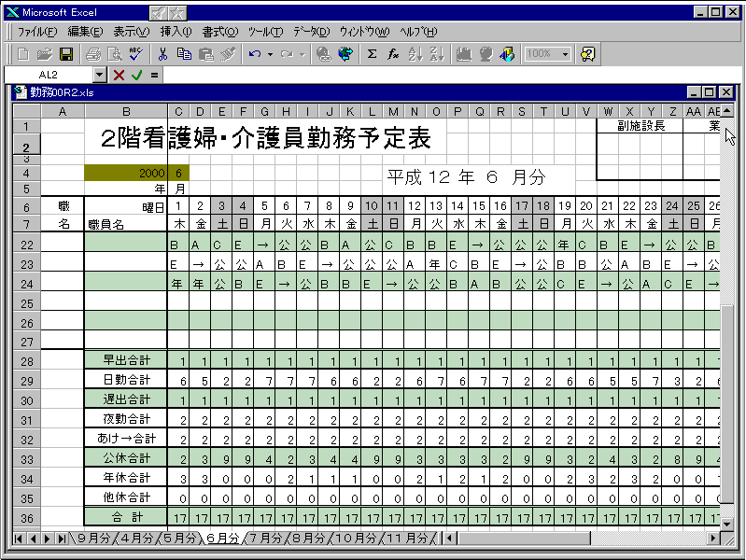The image size is (746, 560).
Task: Click the Undo arrow icon
Action: 255,54
